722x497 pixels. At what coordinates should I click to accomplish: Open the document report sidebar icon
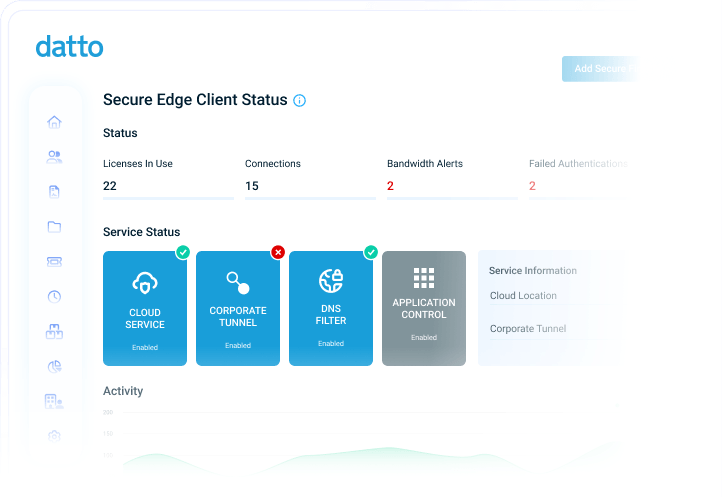click(x=54, y=192)
